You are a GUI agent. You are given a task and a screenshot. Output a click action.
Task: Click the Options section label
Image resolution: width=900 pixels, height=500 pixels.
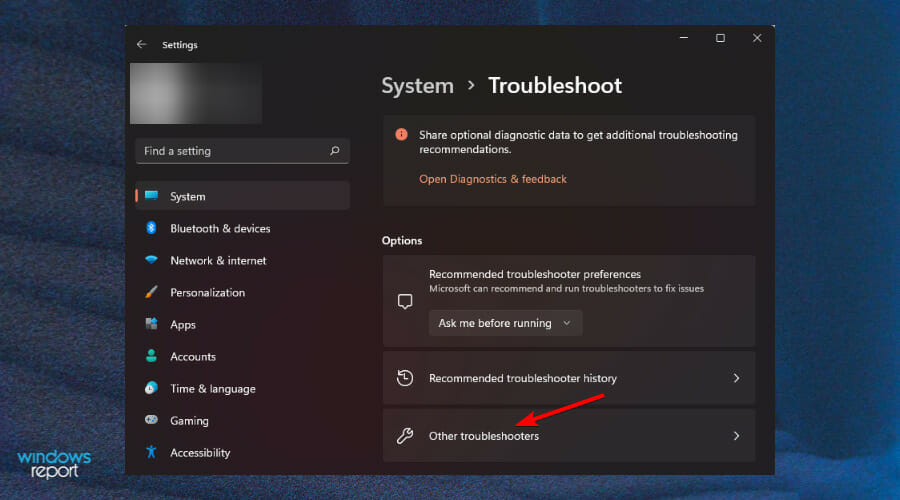[402, 241]
